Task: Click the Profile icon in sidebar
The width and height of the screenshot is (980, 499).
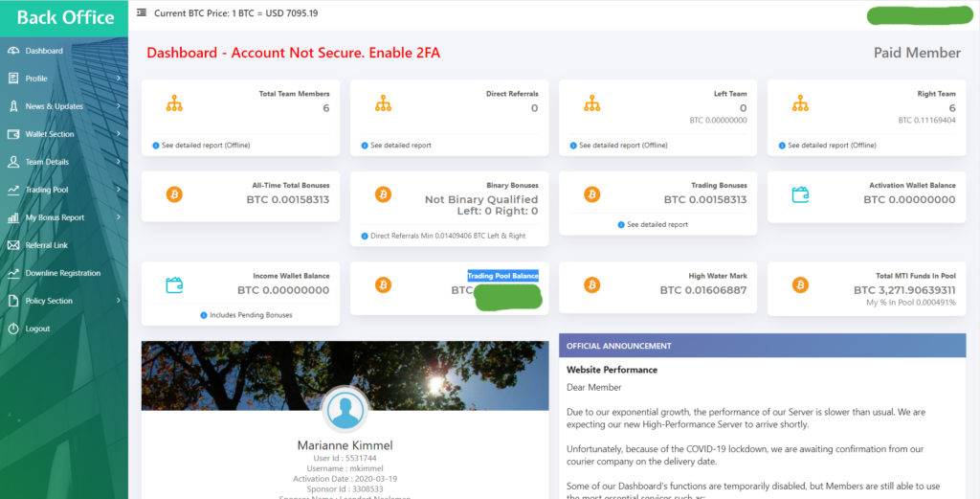Action: (x=13, y=79)
